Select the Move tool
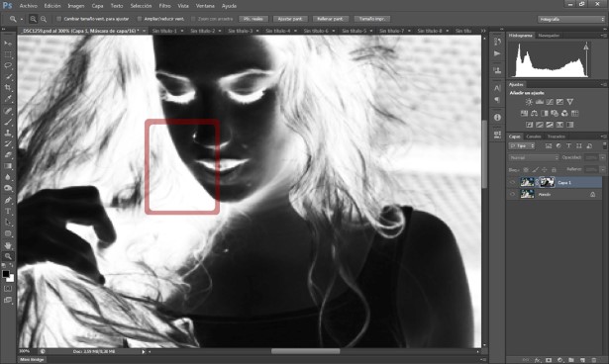The image size is (609, 364). [x=8, y=44]
